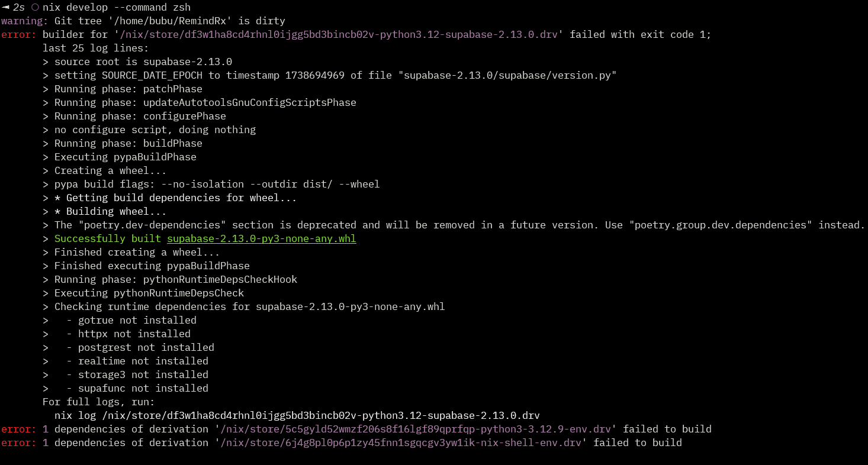Screen dimensions: 868x465
Task: Click the 'httpx not installed' line
Action: 134,334
